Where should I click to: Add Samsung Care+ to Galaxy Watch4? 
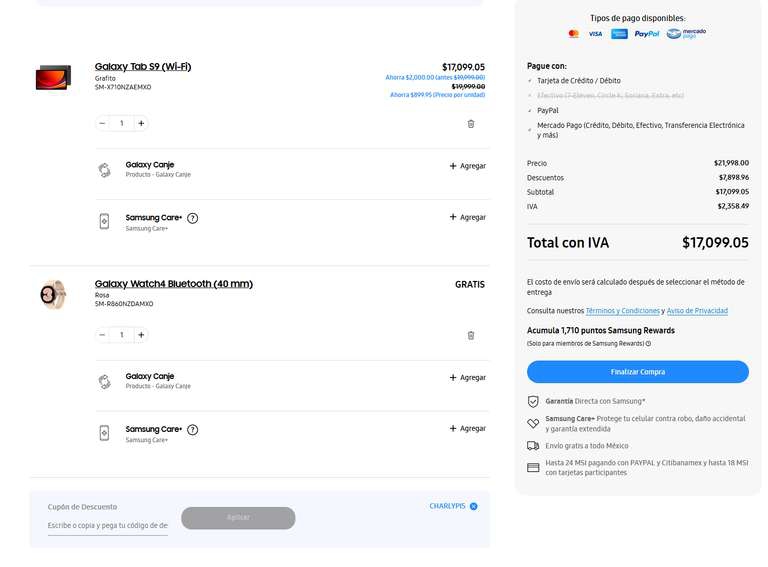click(468, 428)
